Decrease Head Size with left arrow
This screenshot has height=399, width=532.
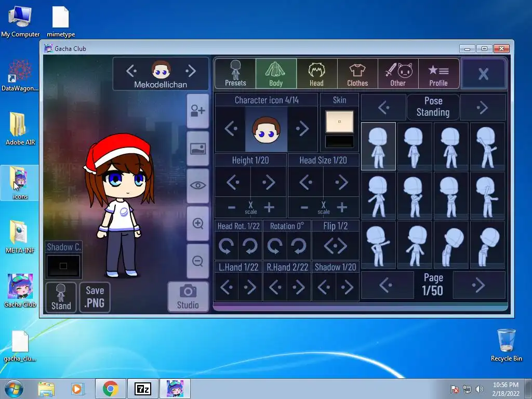pyautogui.click(x=305, y=182)
